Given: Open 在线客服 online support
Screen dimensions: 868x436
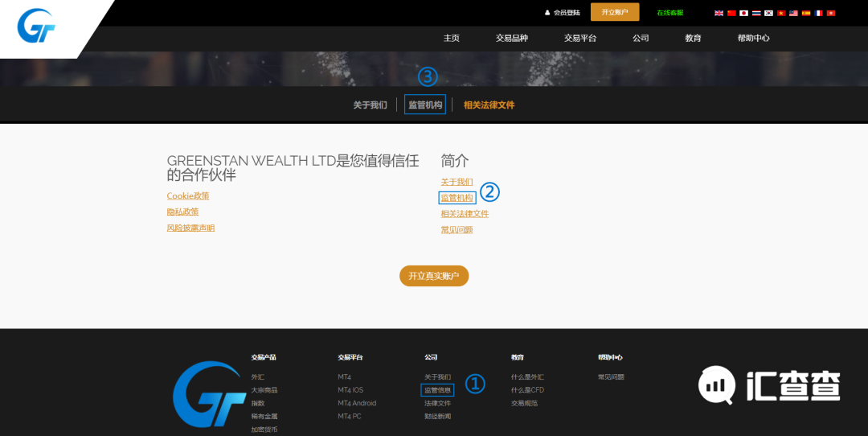Looking at the screenshot, I should point(669,12).
